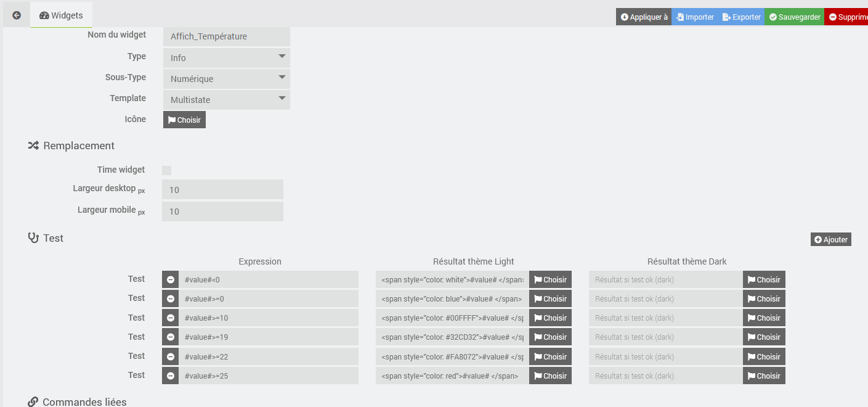Remove the #value#>=10 test row
The image size is (868, 407).
click(x=171, y=318)
